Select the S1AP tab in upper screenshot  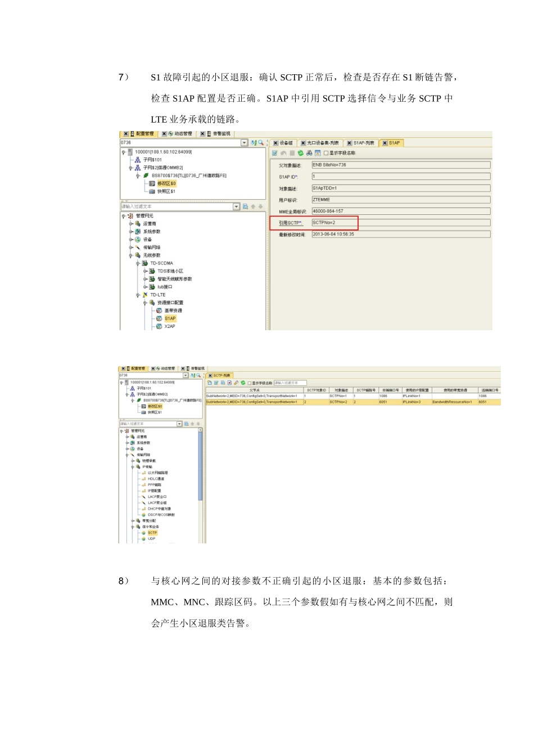point(391,143)
